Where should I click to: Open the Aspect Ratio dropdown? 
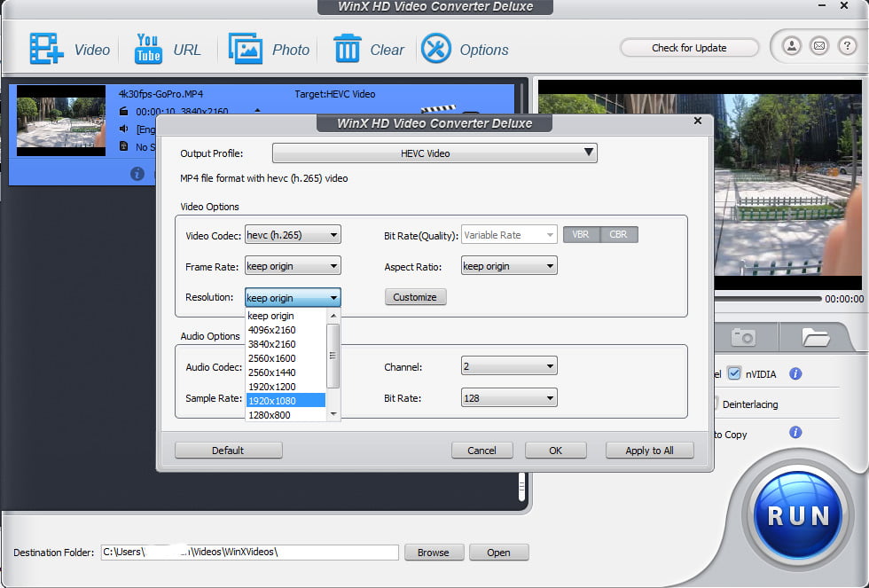[x=509, y=266]
